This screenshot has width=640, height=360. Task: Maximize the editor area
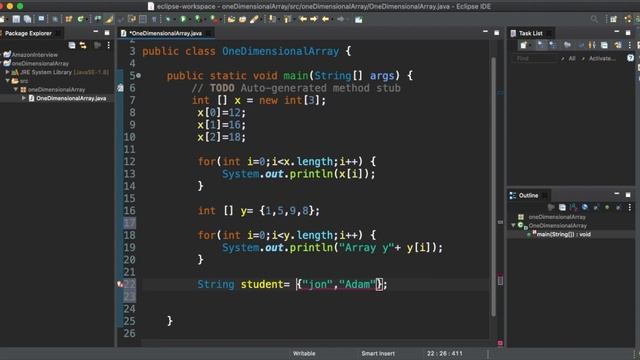coord(497,33)
